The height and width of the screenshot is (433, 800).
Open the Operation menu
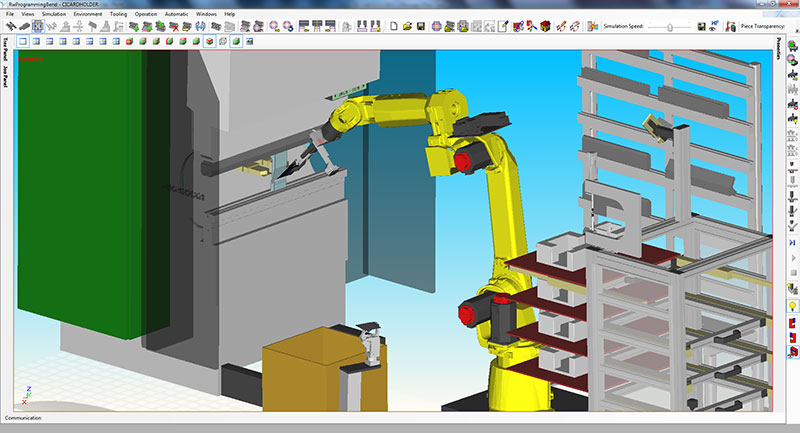click(x=146, y=14)
